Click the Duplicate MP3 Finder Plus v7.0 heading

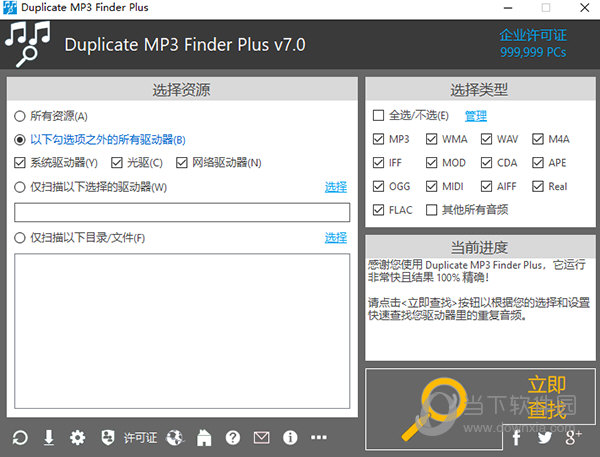point(185,44)
